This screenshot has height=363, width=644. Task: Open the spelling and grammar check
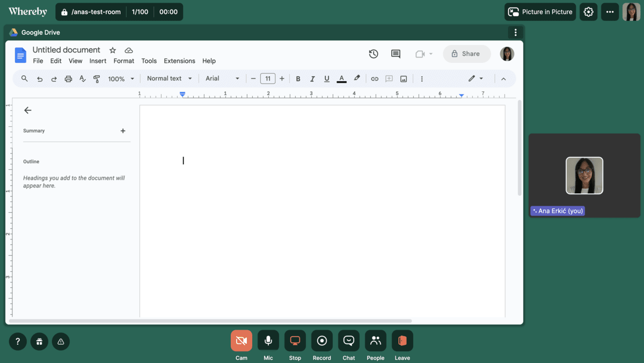point(82,78)
